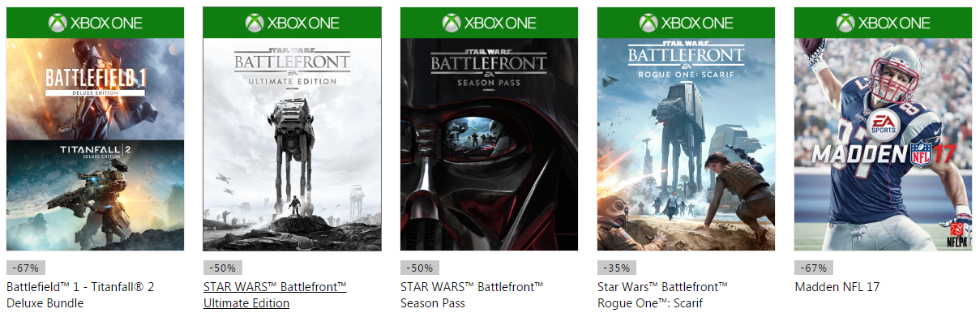Click the -35% discount badge

(x=617, y=268)
